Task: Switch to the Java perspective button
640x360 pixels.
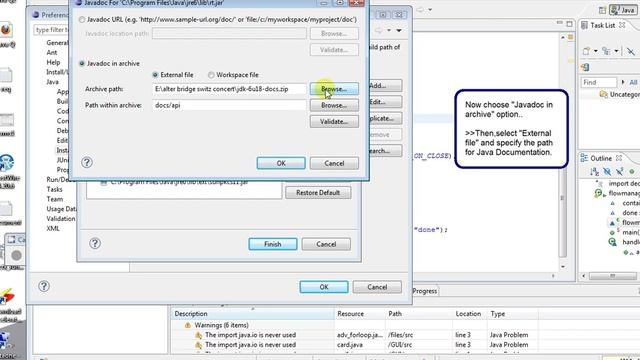Action: 623,9
